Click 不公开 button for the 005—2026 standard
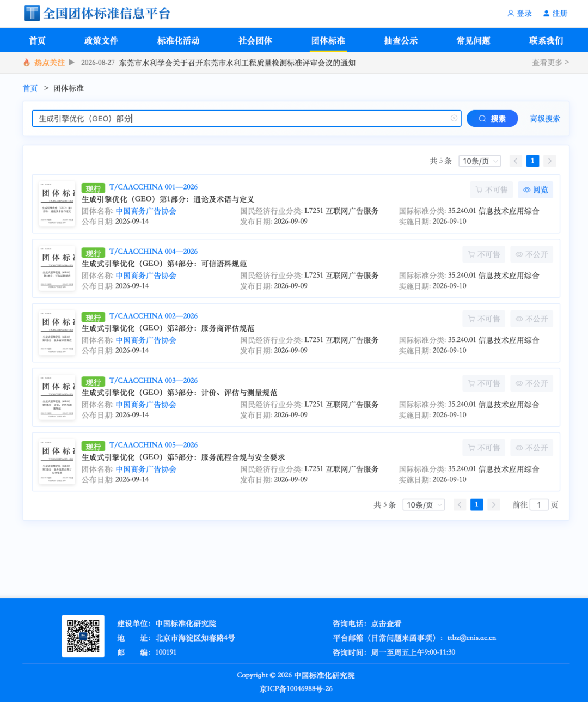 [532, 448]
